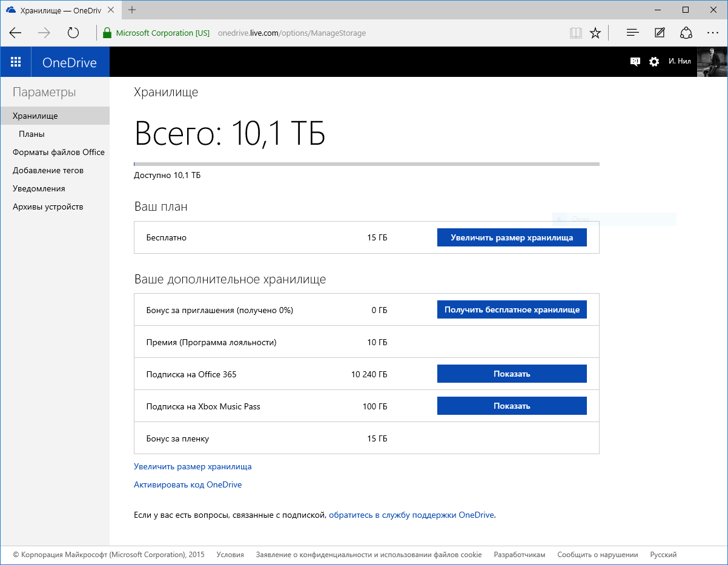This screenshot has height=565, width=728.
Task: Open Reading view book icon
Action: (x=575, y=33)
